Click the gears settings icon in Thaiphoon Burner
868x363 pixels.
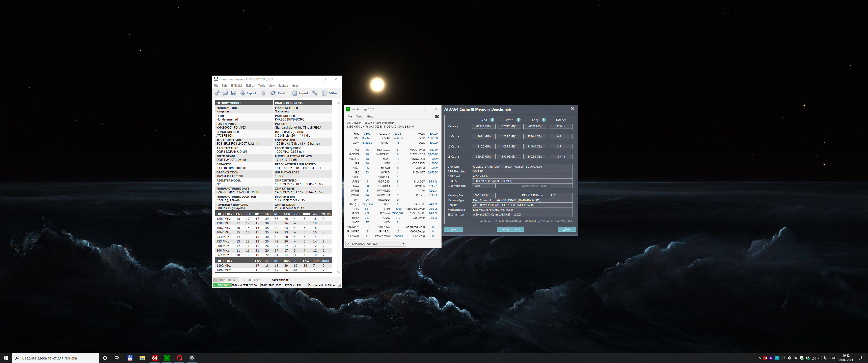coord(217,93)
